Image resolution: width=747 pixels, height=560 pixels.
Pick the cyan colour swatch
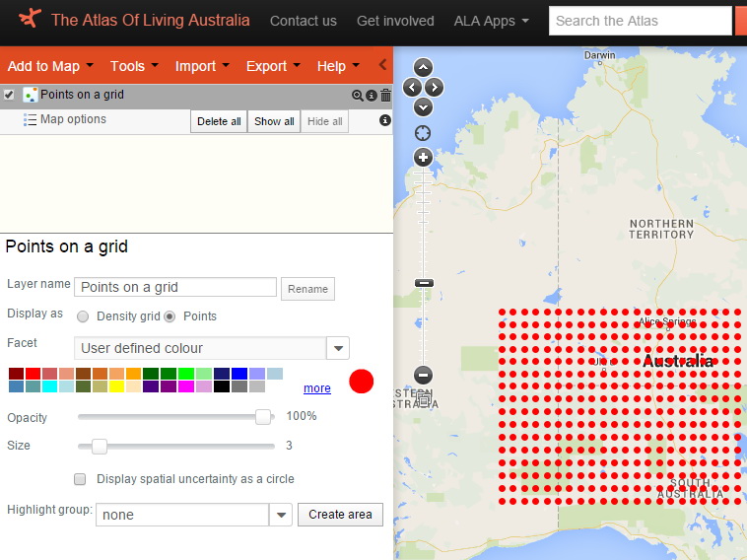tap(49, 386)
